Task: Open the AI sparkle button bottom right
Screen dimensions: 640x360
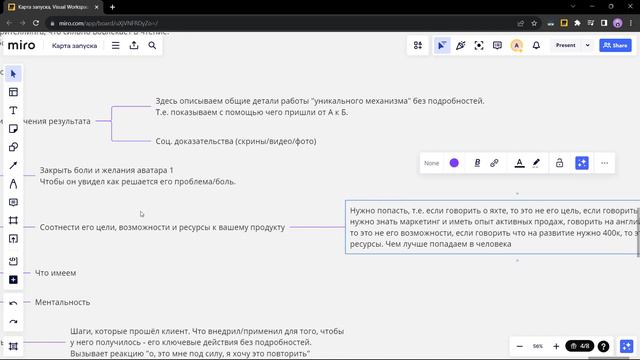Action: click(x=627, y=346)
